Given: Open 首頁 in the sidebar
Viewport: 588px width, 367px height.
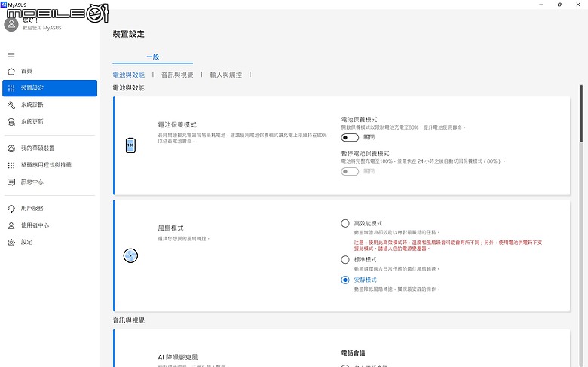Looking at the screenshot, I should [50, 72].
